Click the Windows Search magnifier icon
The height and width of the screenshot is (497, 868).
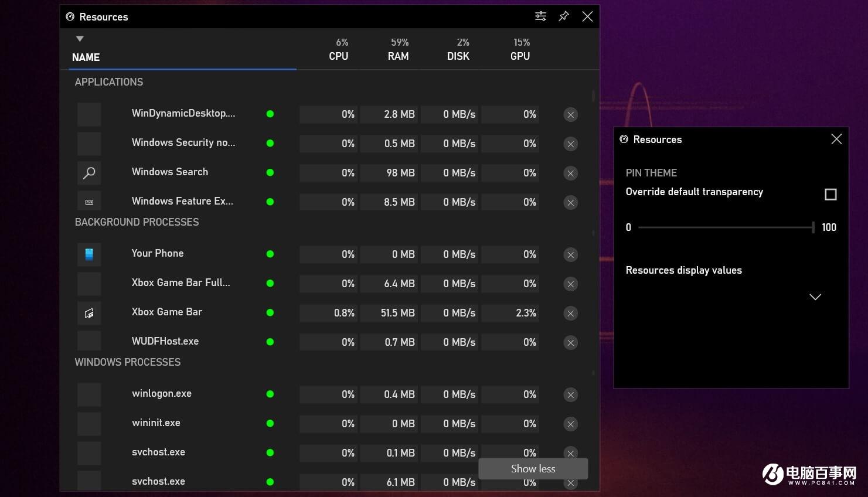89,173
